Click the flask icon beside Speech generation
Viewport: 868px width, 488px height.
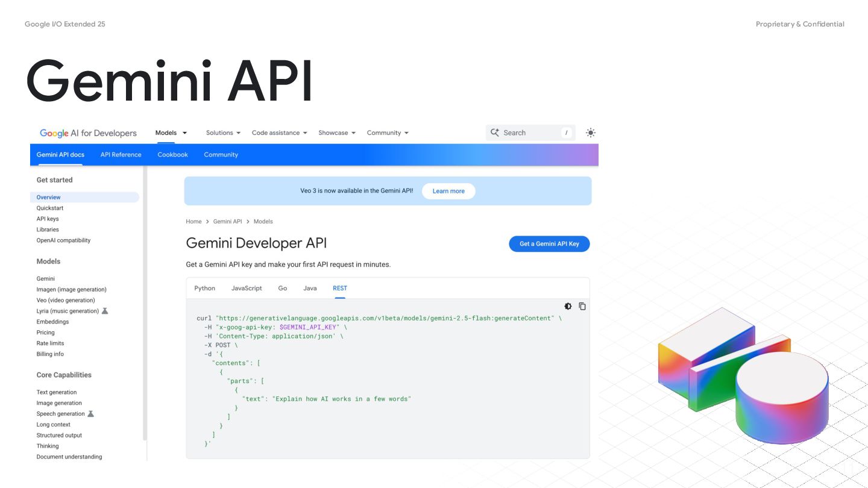(90, 414)
